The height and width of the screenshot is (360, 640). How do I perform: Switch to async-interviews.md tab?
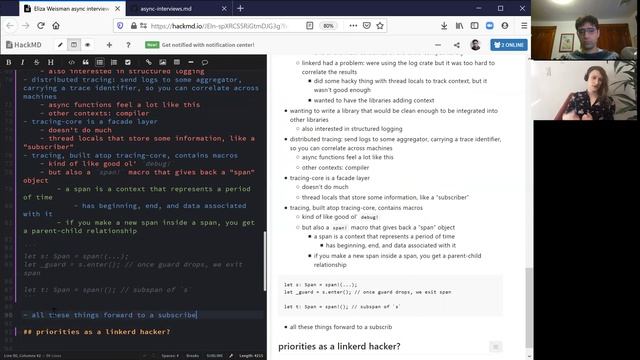(176, 9)
